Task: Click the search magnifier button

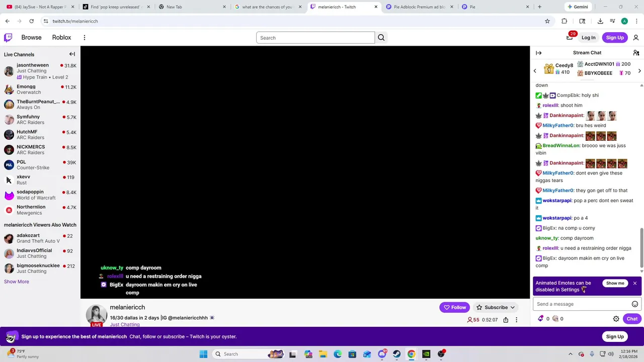Action: (x=381, y=38)
